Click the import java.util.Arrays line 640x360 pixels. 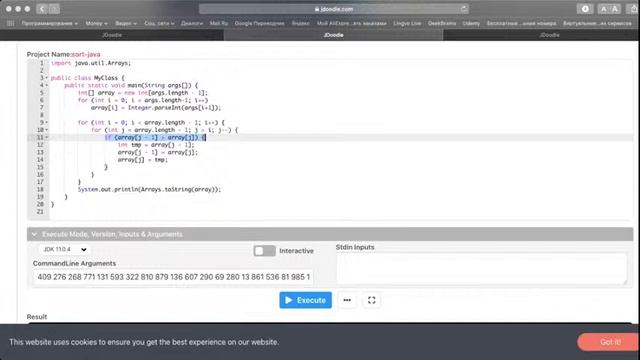point(91,63)
